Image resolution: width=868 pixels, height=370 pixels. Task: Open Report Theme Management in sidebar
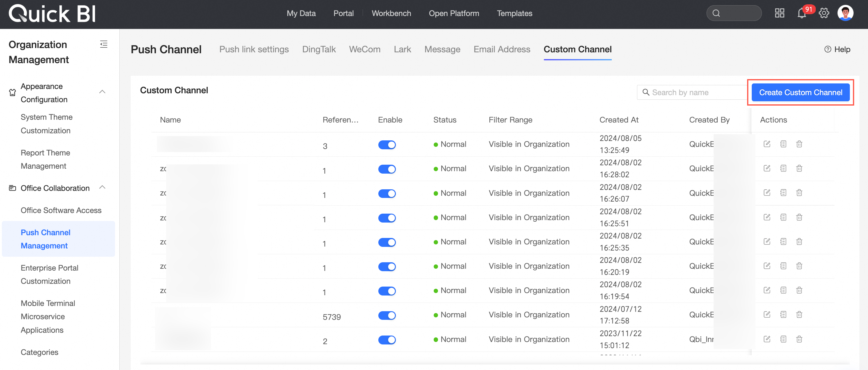[x=46, y=159]
